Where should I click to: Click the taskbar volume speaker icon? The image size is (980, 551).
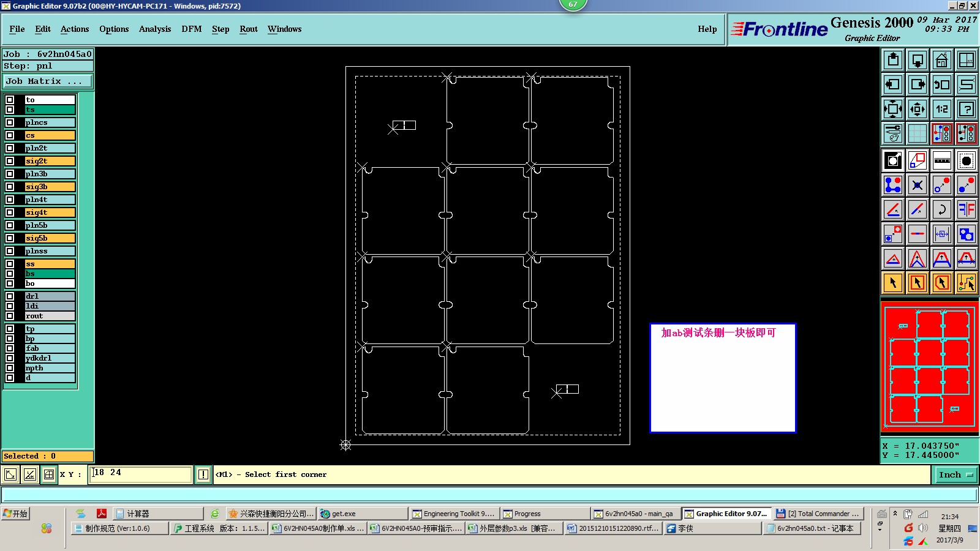pos(922,528)
